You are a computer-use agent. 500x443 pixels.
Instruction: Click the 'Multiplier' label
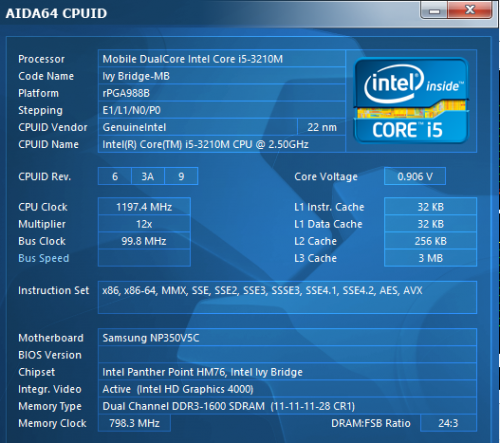[x=42, y=224]
